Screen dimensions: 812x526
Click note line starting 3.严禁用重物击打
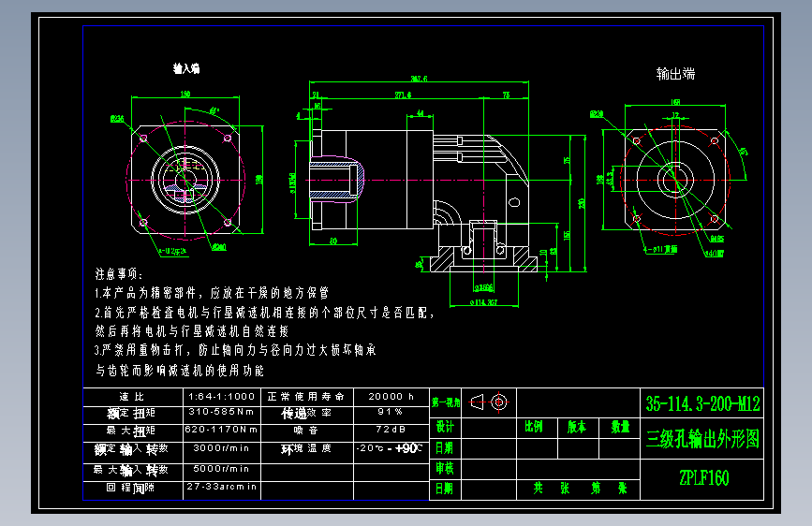(234, 350)
